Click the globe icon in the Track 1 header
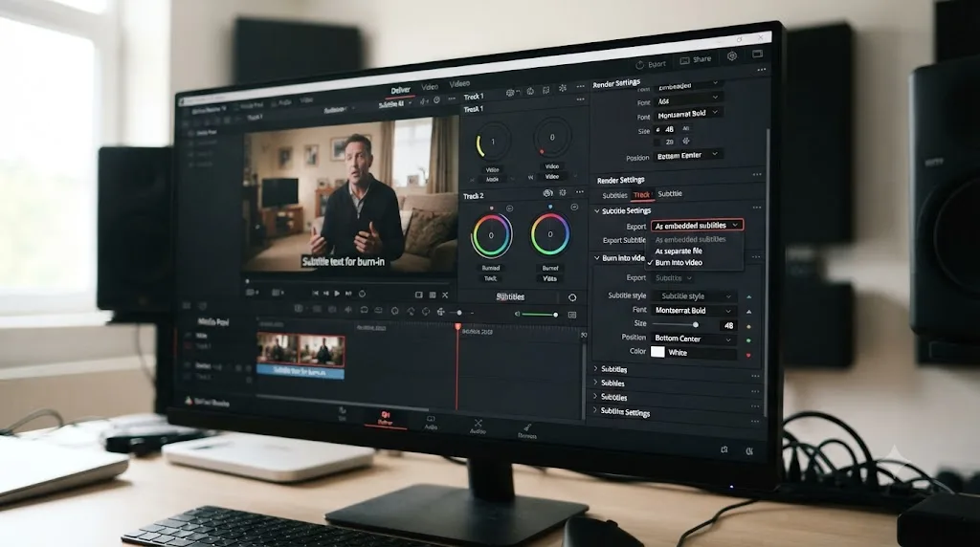 click(x=511, y=93)
